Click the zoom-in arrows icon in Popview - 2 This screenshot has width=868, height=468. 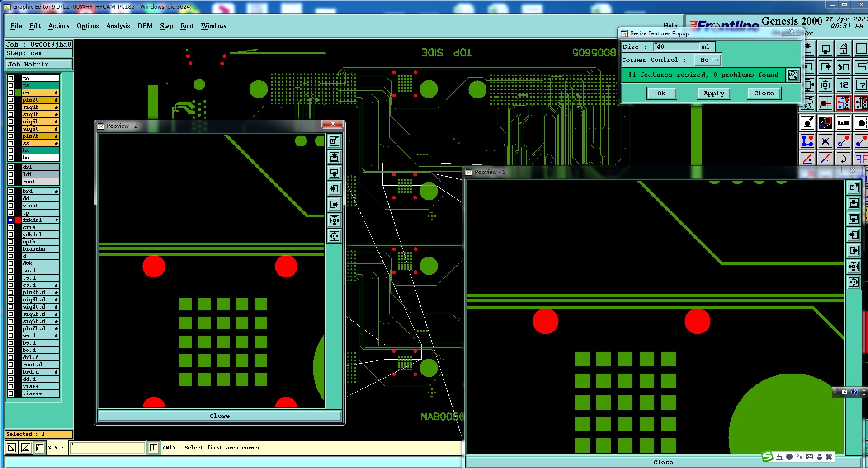tap(334, 220)
